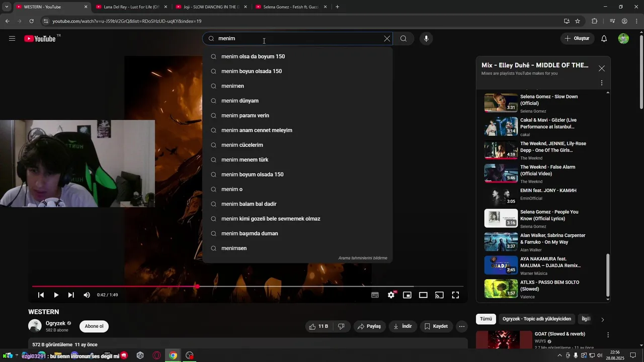
Task: Open Chrome from the Windows taskbar
Action: tap(173, 355)
